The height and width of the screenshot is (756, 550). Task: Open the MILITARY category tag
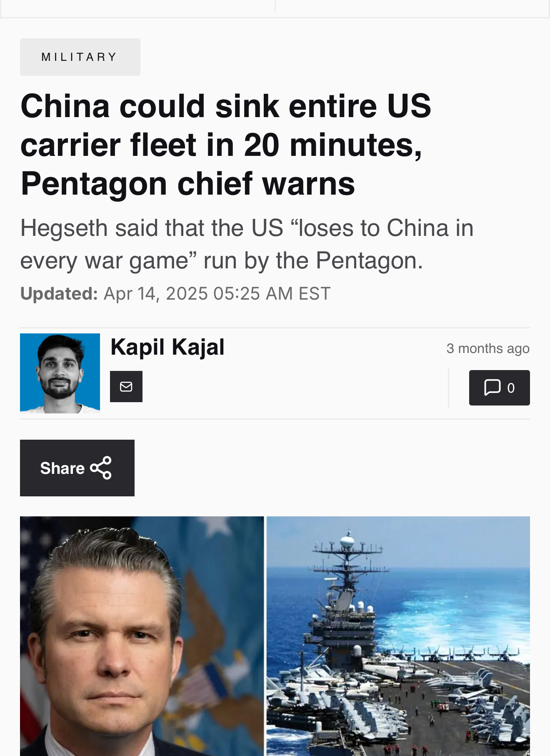[x=80, y=57]
